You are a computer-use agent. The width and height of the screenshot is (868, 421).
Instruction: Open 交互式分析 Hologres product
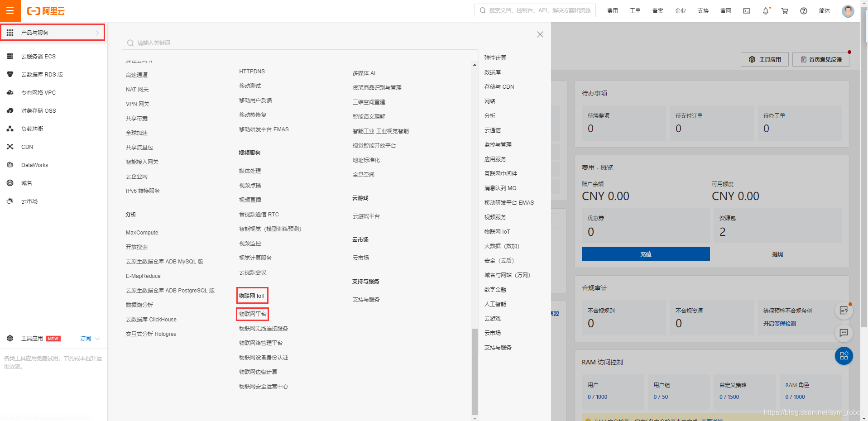click(x=151, y=334)
